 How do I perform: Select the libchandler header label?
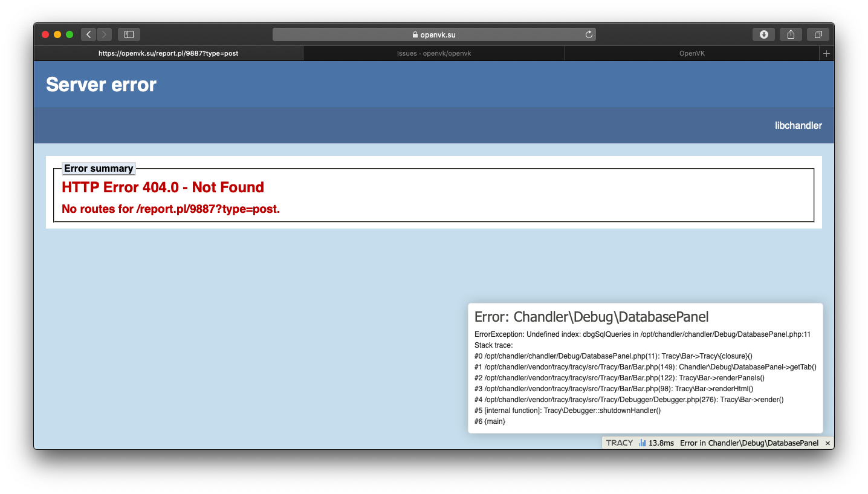(x=798, y=125)
